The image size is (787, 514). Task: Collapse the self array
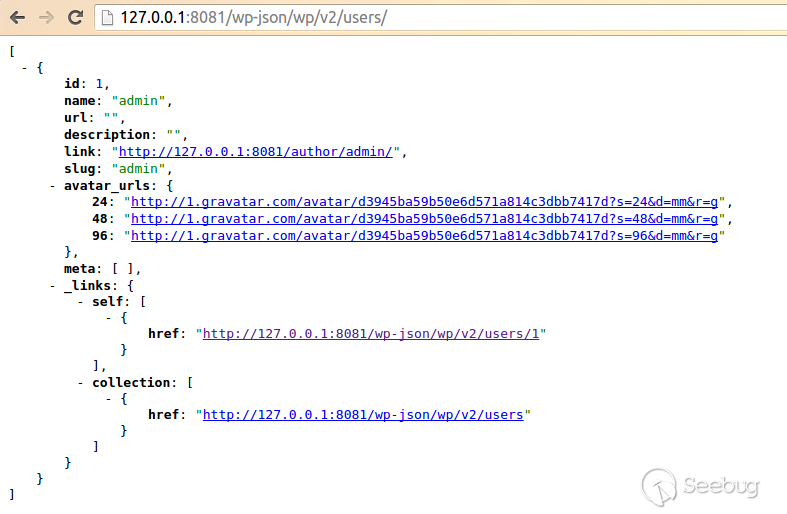[x=80, y=302]
